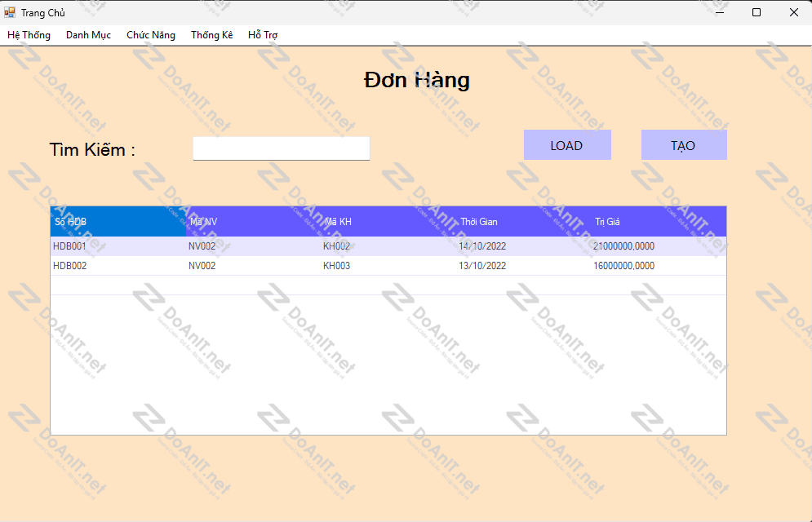The width and height of the screenshot is (812, 522).
Task: Sort by the Mã KH column header
Action: pos(388,221)
